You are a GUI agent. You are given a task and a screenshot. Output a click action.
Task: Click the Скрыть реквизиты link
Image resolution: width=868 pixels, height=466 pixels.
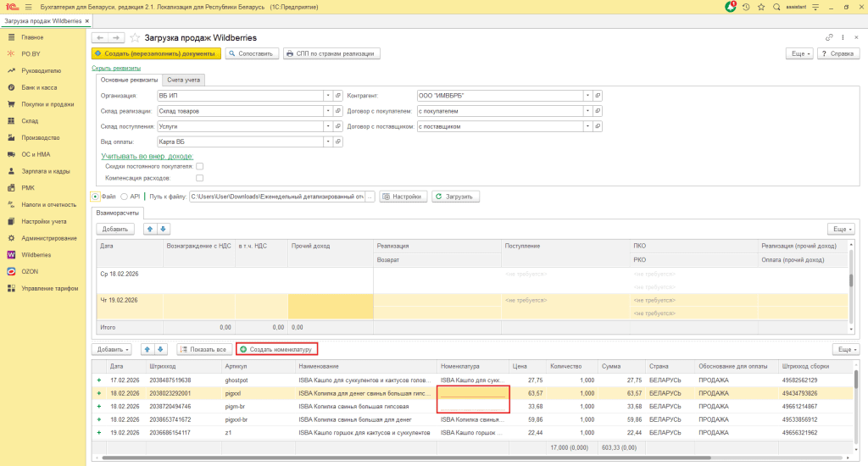pos(116,68)
